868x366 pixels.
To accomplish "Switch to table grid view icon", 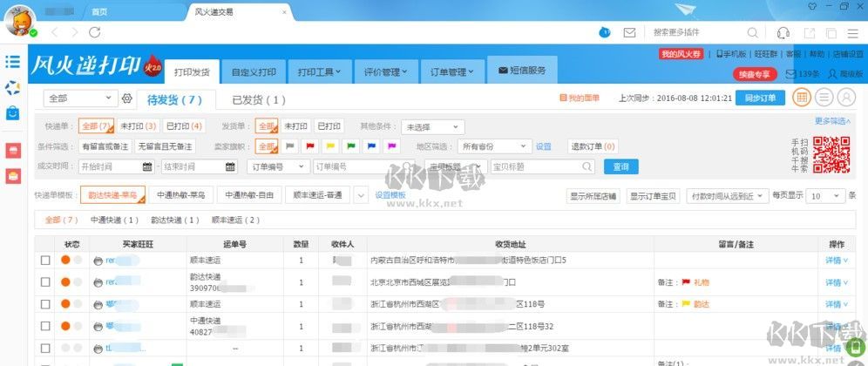I will point(802,98).
